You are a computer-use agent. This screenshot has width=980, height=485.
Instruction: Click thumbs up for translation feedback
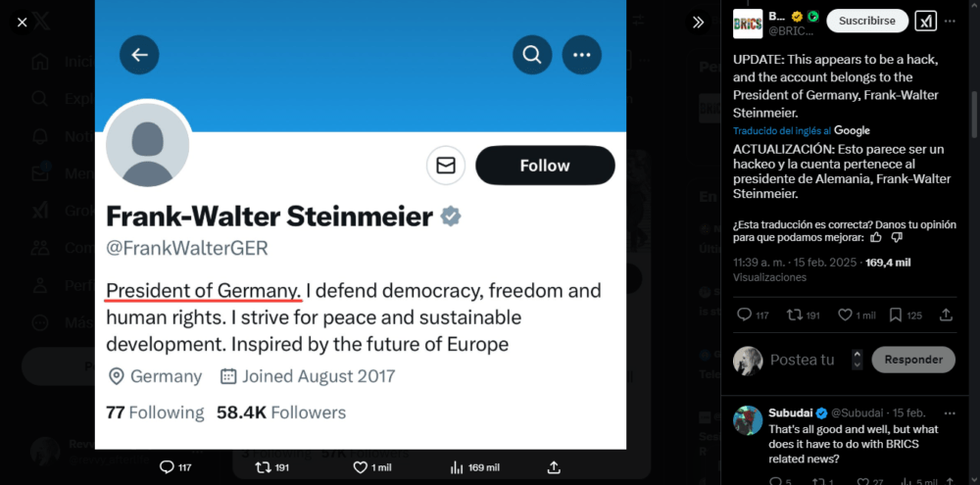coord(876,237)
